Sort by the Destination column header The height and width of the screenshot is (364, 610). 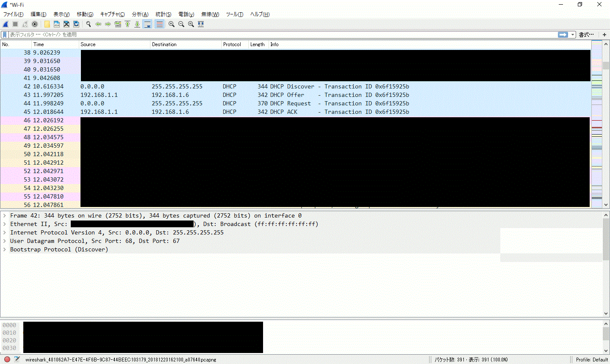click(x=186, y=44)
